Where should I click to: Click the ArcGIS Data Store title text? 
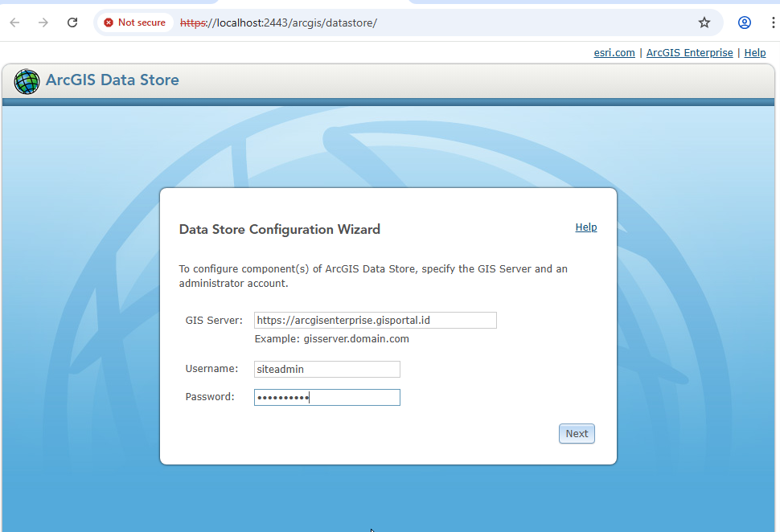113,80
